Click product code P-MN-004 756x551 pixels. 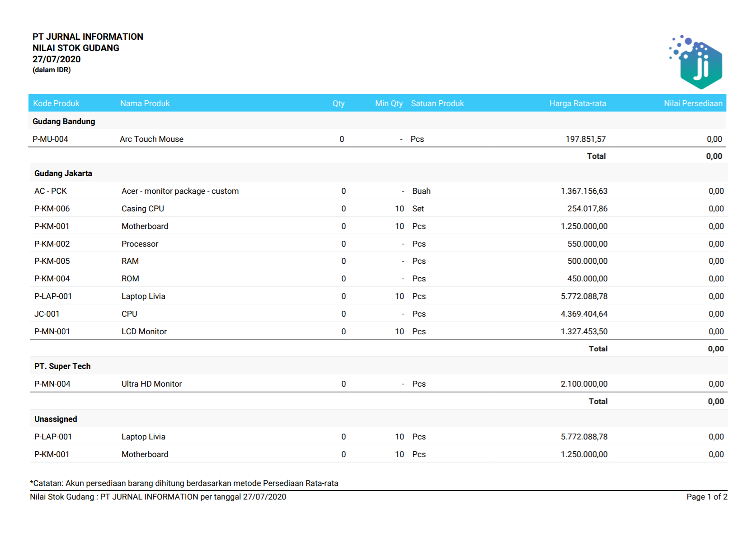(x=52, y=384)
